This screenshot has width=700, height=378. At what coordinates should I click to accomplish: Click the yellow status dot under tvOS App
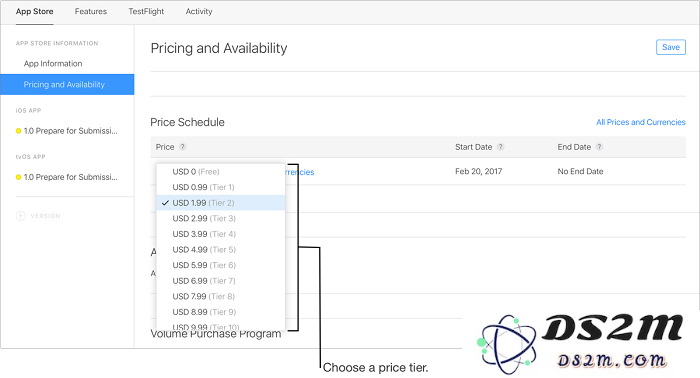18,177
